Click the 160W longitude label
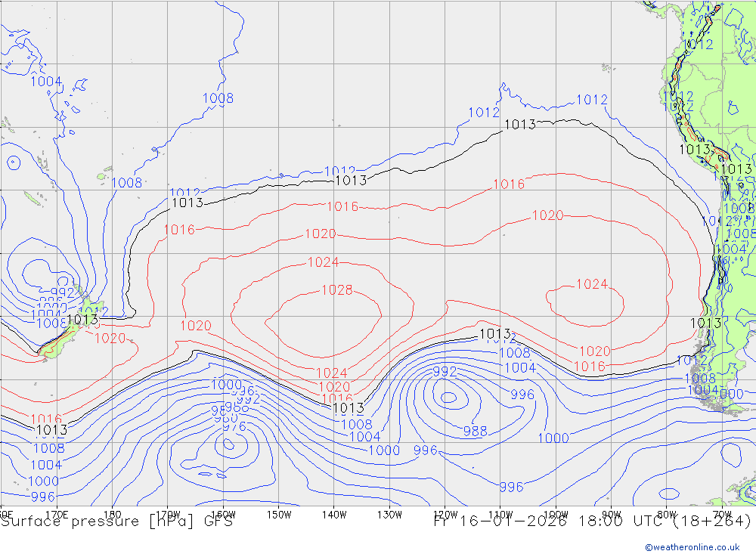The image size is (756, 554). [223, 515]
